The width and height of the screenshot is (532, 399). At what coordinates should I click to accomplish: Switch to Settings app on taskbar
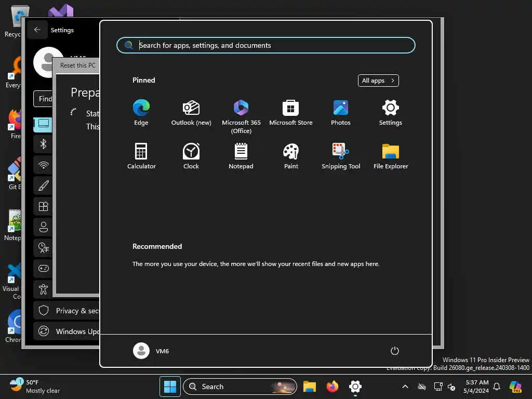(x=355, y=387)
